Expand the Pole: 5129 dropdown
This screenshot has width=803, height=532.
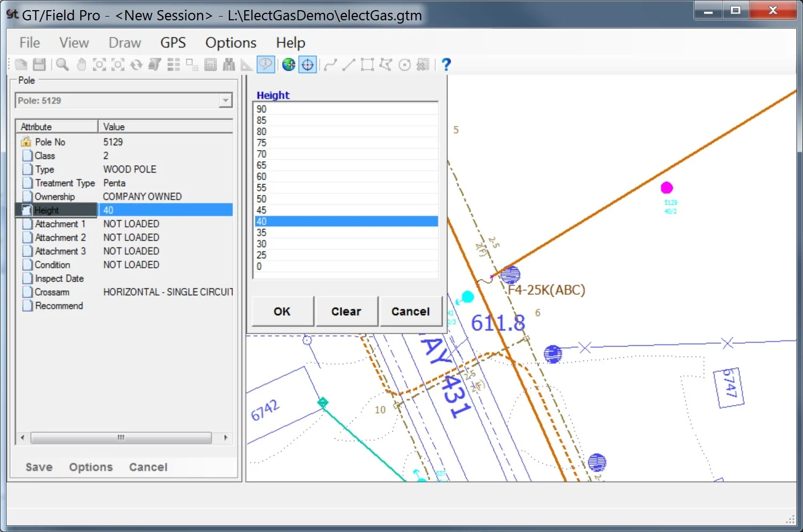[226, 101]
